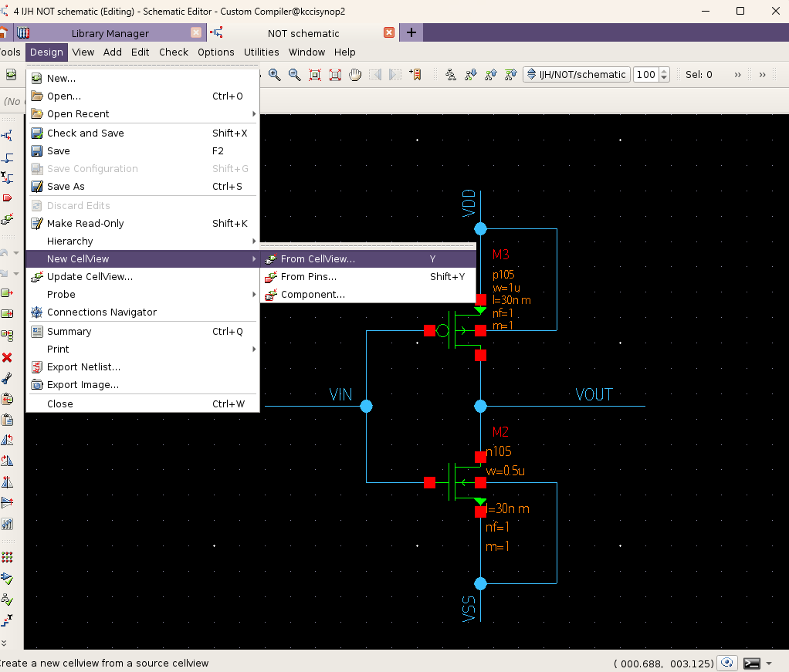
Task: Select the add instance tool in sidebar
Action: click(x=7, y=136)
